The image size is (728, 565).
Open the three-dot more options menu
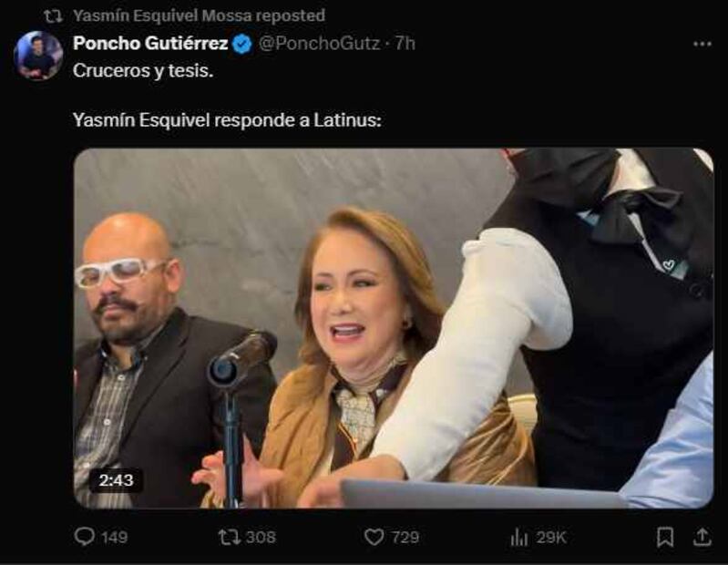702,43
